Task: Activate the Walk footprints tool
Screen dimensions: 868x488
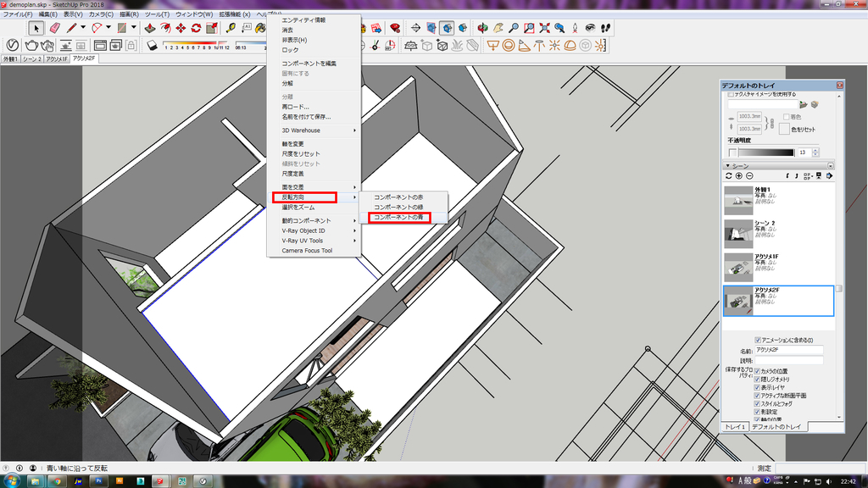Action: 605,28
